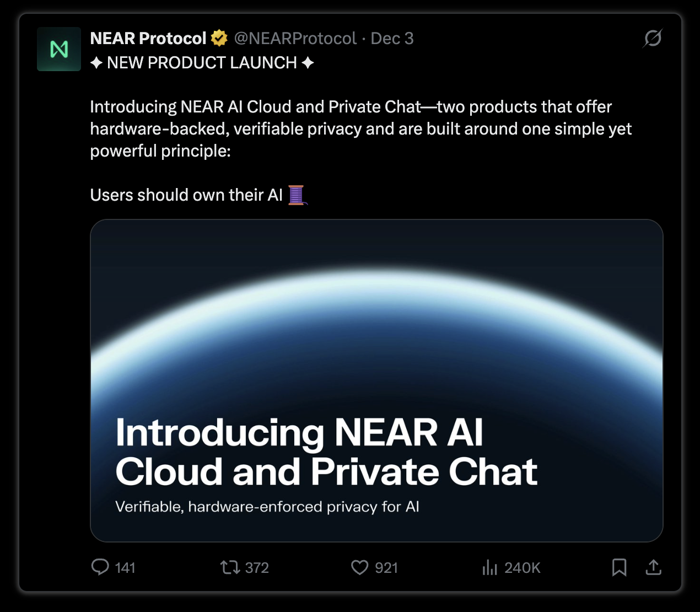This screenshot has height=612, width=700.
Task: Click the 240K views count
Action: click(x=523, y=568)
